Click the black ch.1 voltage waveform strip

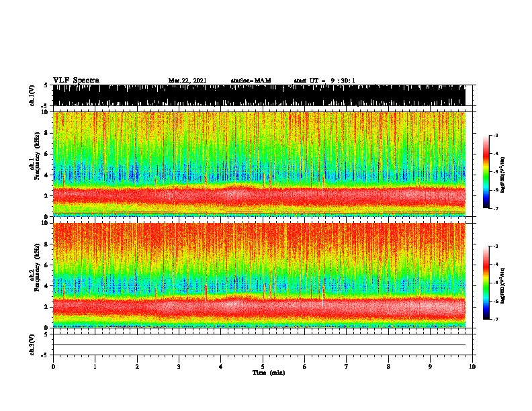pos(259,95)
